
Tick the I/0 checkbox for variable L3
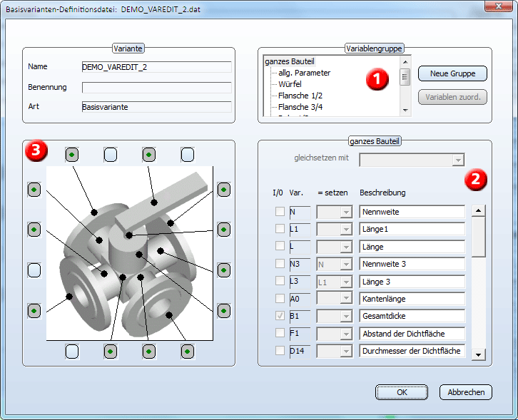[280, 282]
